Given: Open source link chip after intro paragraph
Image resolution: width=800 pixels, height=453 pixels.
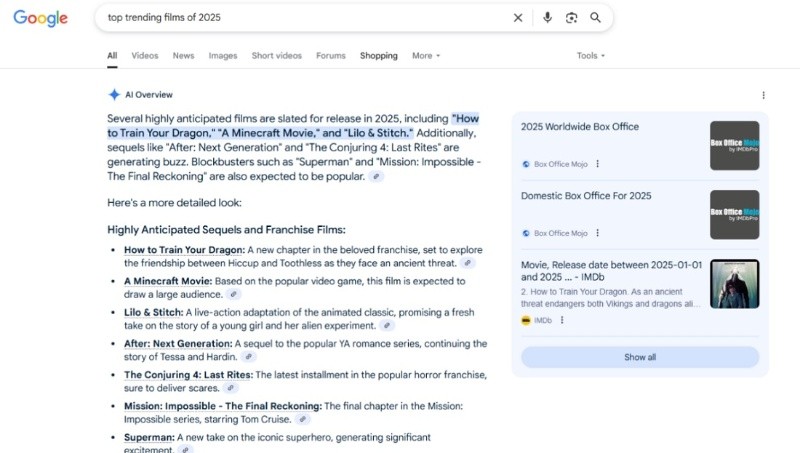Looking at the screenshot, I should point(376,177).
